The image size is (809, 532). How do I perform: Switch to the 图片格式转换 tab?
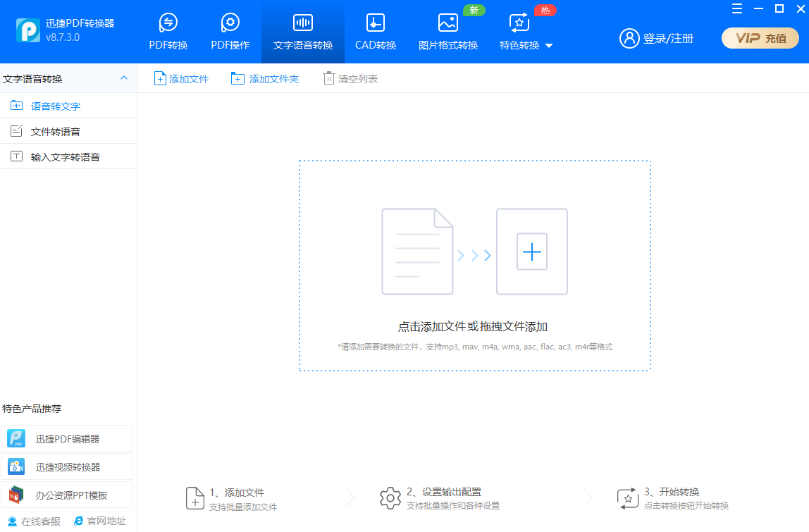(448, 32)
